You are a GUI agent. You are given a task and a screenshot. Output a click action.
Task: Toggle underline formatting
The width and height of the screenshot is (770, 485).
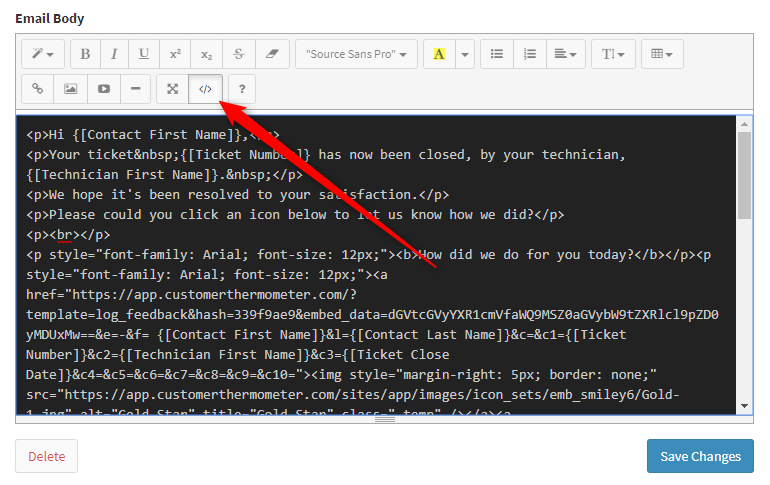point(144,54)
